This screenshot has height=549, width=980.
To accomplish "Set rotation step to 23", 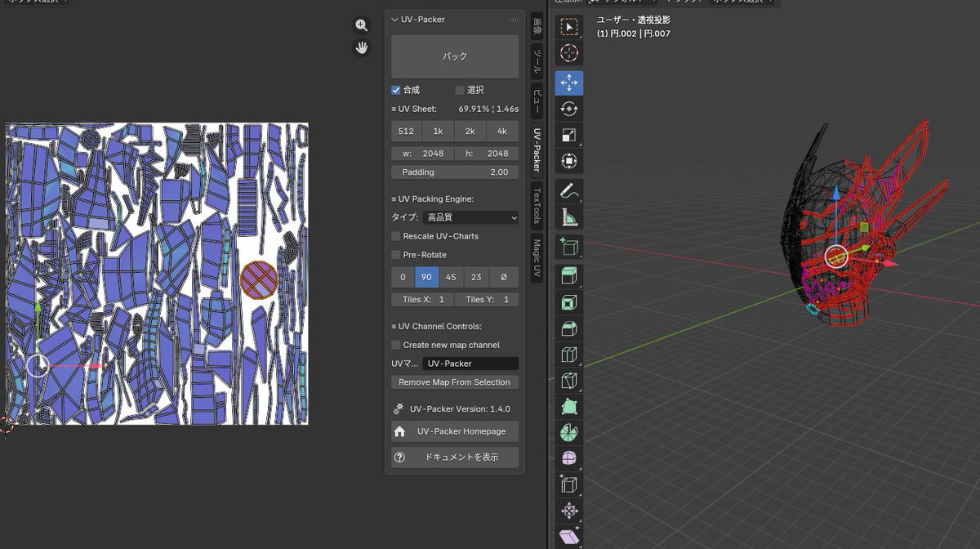I will coord(476,277).
